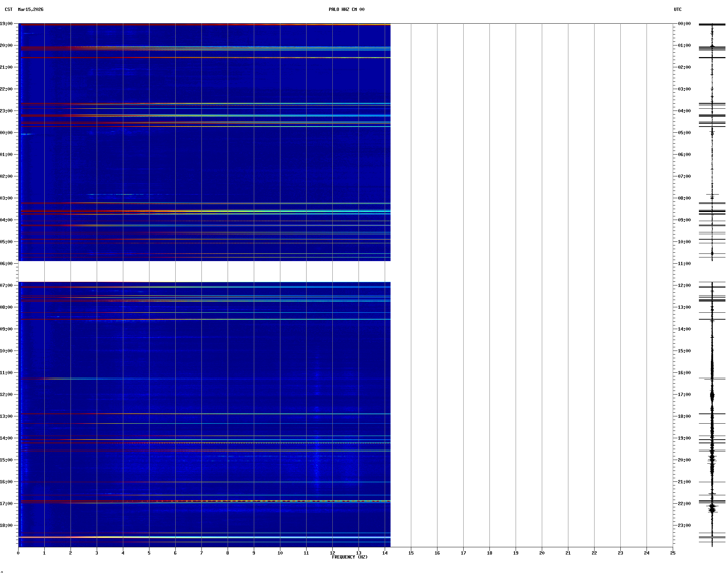This screenshot has width=728, height=576.
Task: Click the FREQUENCY (HZ) axis label
Action: pos(349,557)
